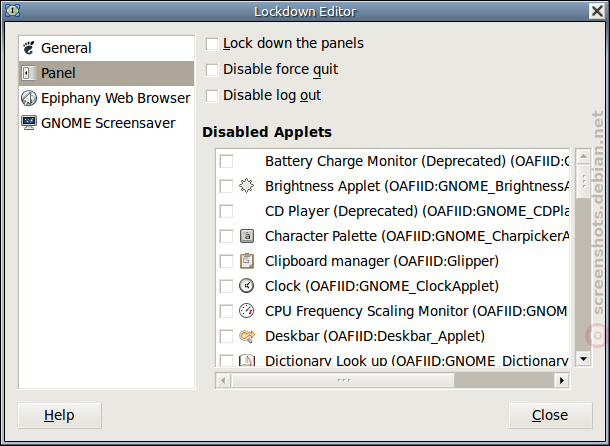Click the Clipboard manager icon

(x=247, y=261)
